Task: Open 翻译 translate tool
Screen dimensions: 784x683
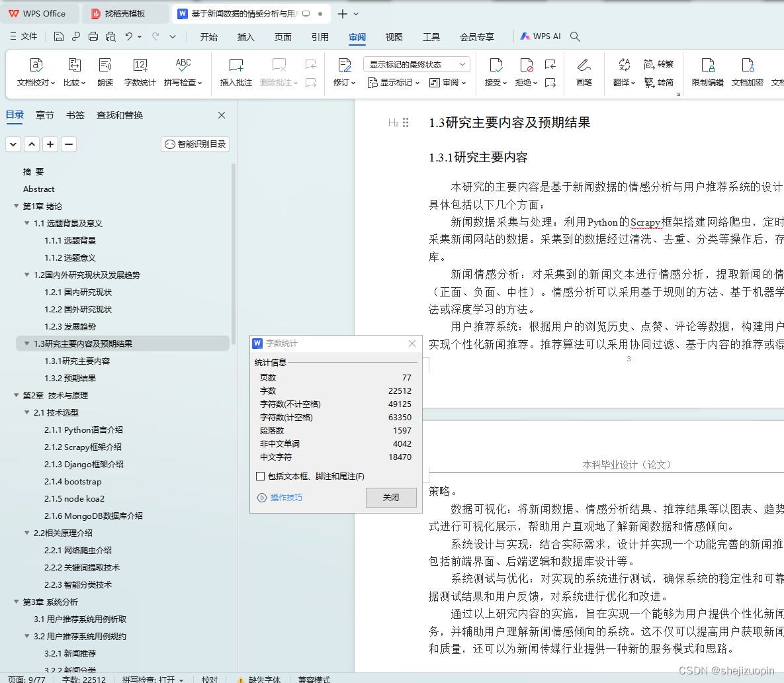Action: point(624,73)
